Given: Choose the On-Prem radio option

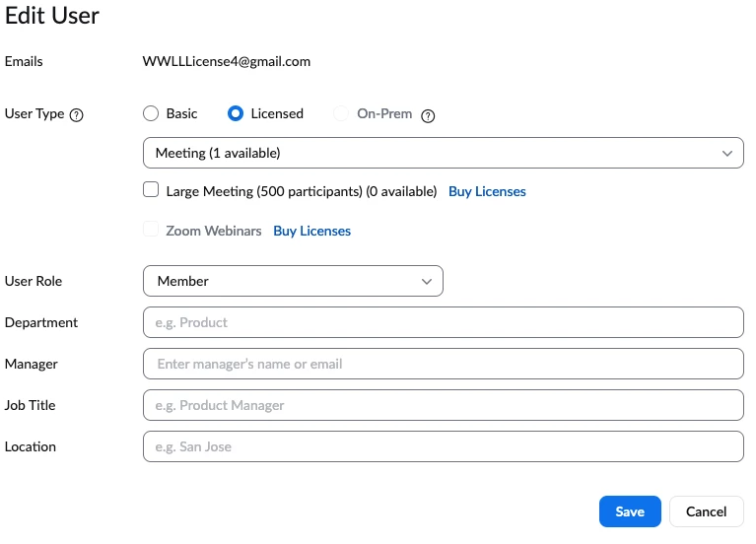Looking at the screenshot, I should click(341, 113).
